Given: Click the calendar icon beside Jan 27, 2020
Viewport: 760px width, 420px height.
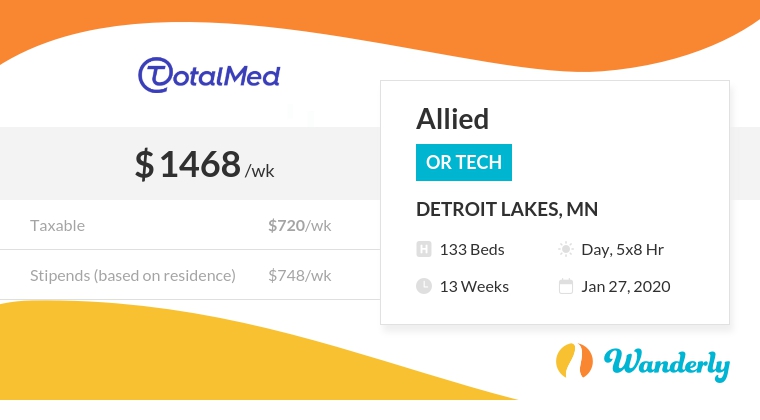Looking at the screenshot, I should click(566, 287).
